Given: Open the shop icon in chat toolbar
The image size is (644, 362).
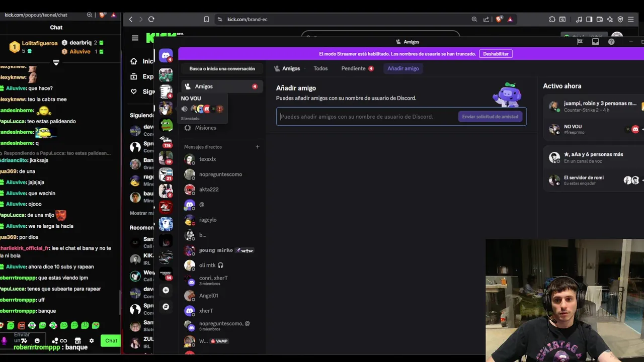Looking at the screenshot, I should [x=77, y=340].
